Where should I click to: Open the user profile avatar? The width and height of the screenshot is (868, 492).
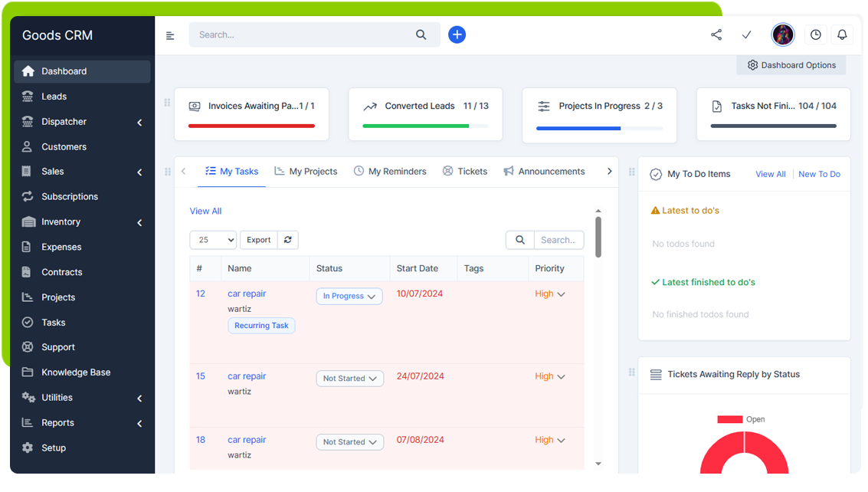[x=783, y=35]
